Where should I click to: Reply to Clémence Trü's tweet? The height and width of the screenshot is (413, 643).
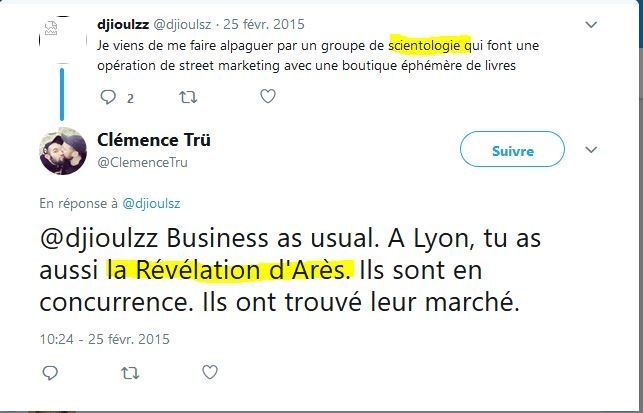pyautogui.click(x=50, y=372)
